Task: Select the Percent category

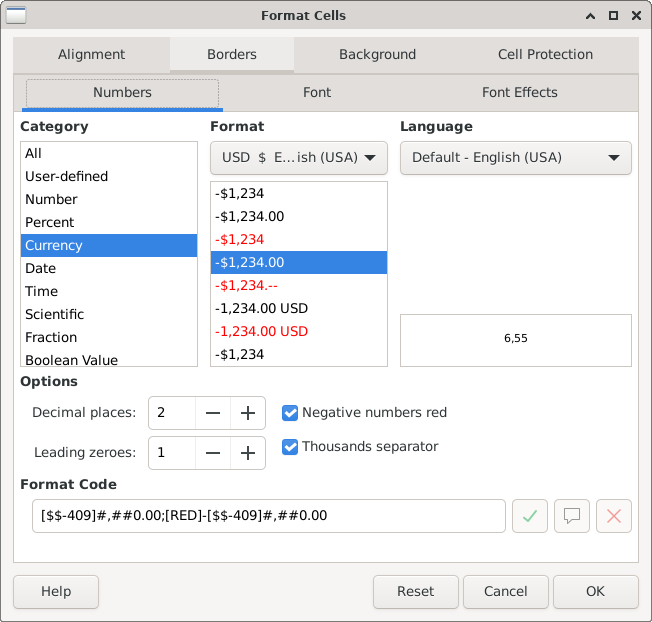Action: [x=50, y=222]
